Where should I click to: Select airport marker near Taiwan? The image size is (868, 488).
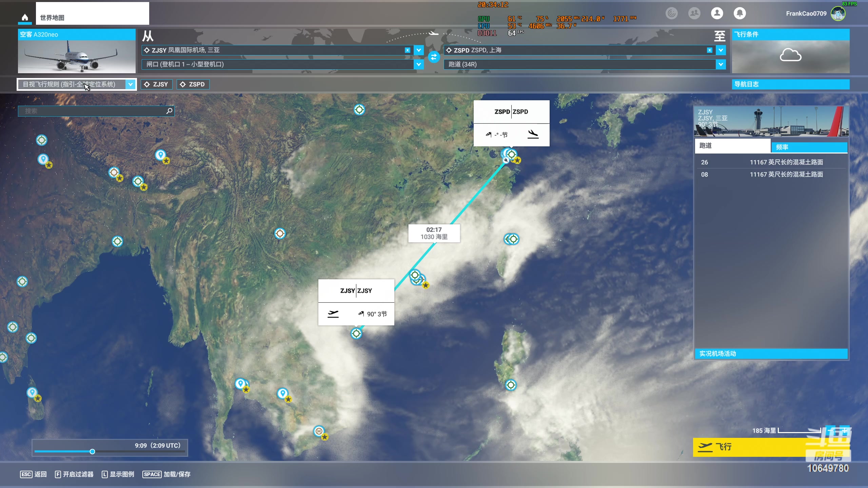(x=513, y=239)
